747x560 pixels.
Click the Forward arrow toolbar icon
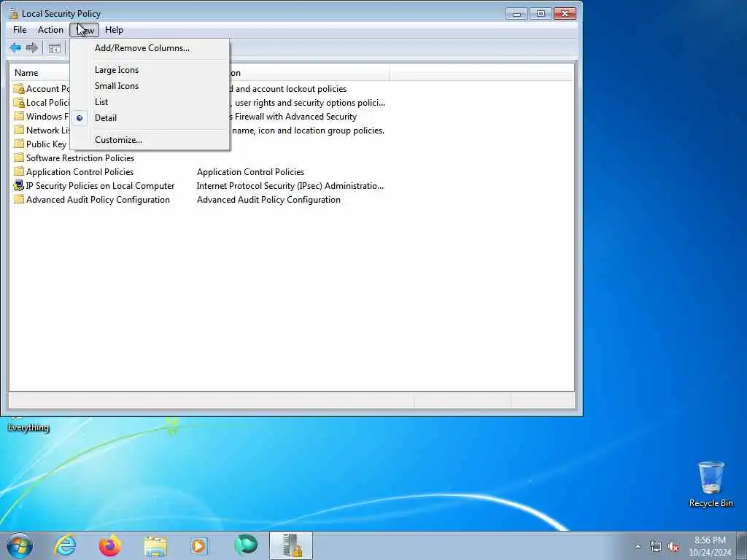point(32,47)
